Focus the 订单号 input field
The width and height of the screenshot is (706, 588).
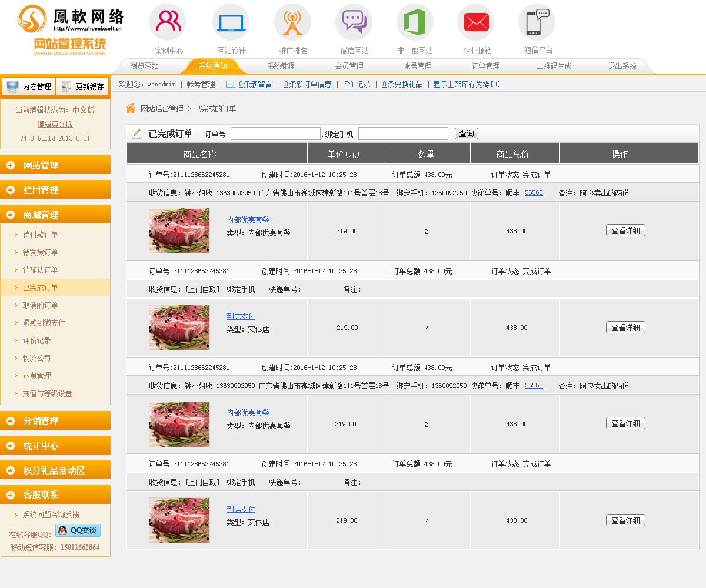pos(275,134)
